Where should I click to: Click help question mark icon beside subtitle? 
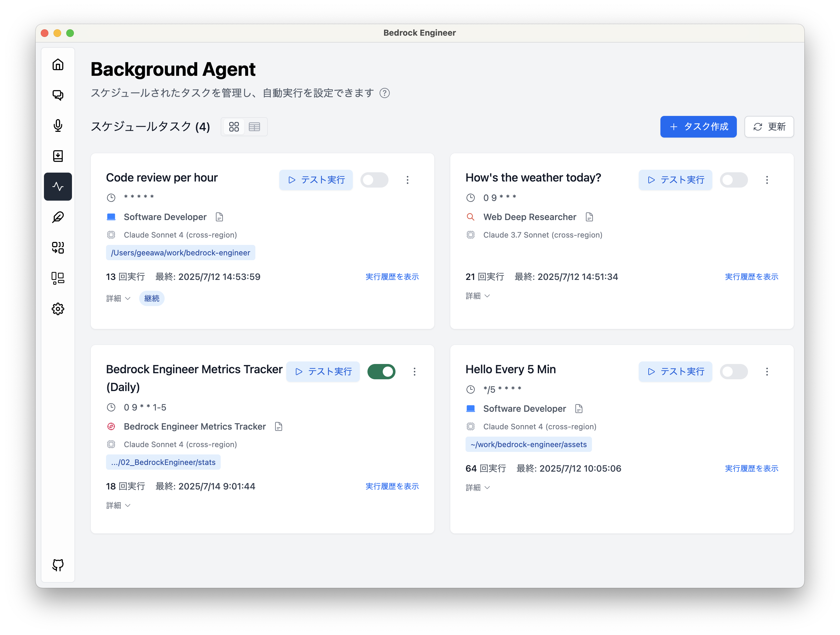click(384, 93)
